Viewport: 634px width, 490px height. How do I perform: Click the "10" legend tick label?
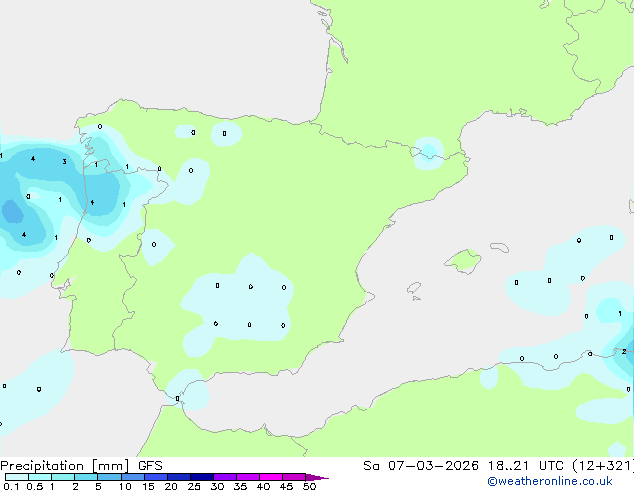tap(125, 486)
